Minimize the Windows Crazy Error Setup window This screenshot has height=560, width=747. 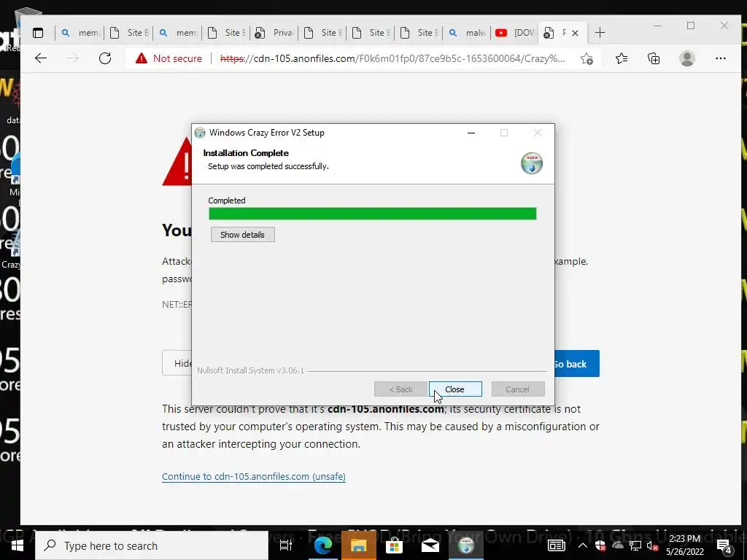pos(471,133)
